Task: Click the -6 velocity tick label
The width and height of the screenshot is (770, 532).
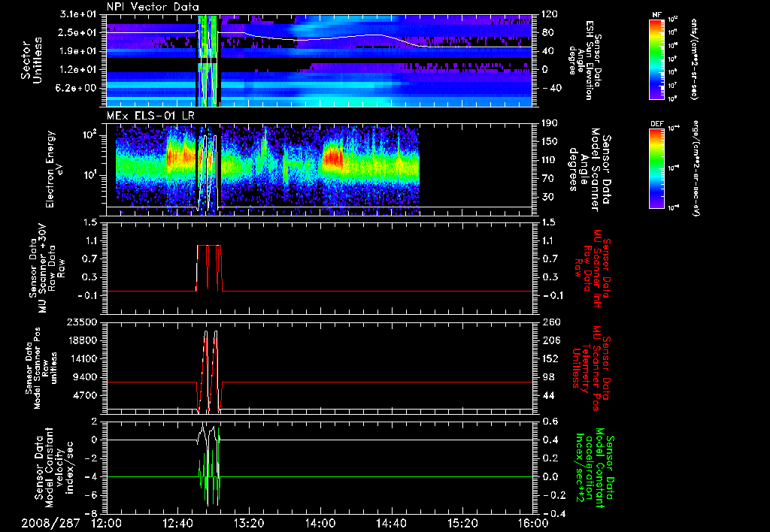Action: coord(92,495)
